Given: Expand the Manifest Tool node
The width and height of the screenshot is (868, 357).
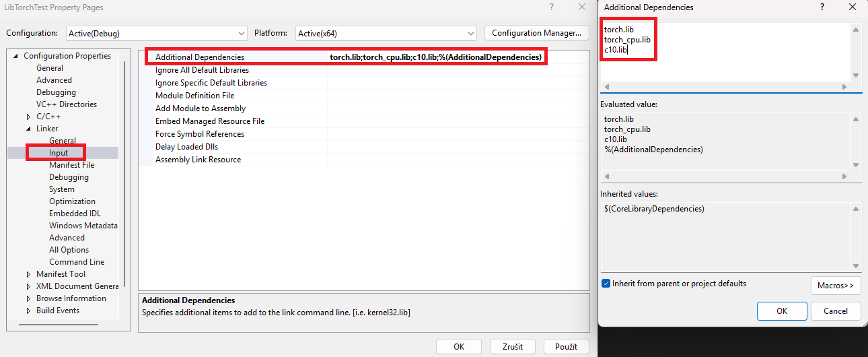Looking at the screenshot, I should point(29,274).
